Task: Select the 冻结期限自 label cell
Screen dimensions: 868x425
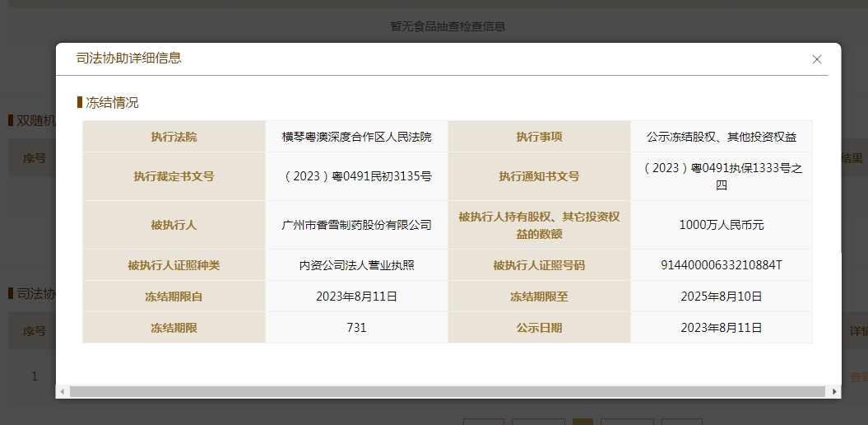Action: tap(174, 297)
